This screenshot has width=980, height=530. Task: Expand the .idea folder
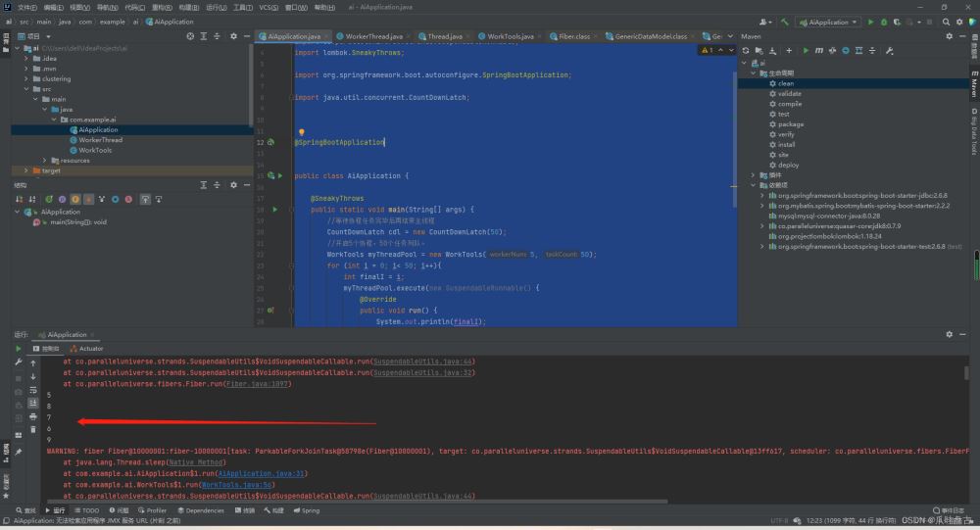click(26, 58)
